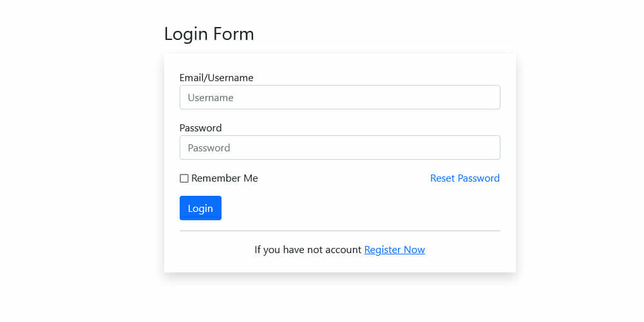Viewport: 644px width, 322px height.
Task: Click the "If you have not account" text
Action: point(308,250)
